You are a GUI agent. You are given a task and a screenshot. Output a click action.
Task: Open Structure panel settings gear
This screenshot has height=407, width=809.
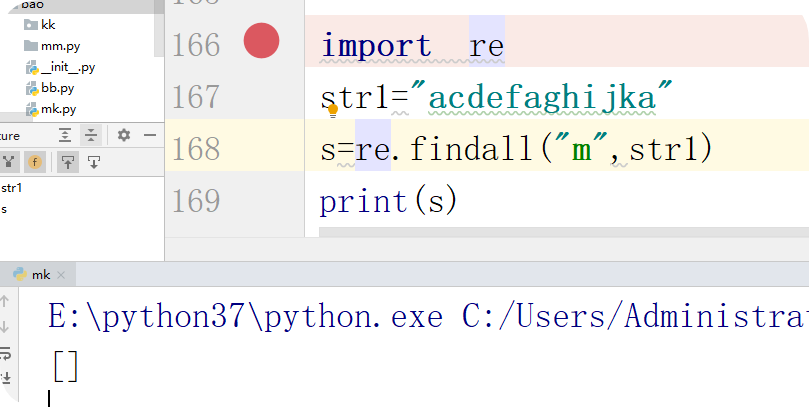(x=124, y=135)
